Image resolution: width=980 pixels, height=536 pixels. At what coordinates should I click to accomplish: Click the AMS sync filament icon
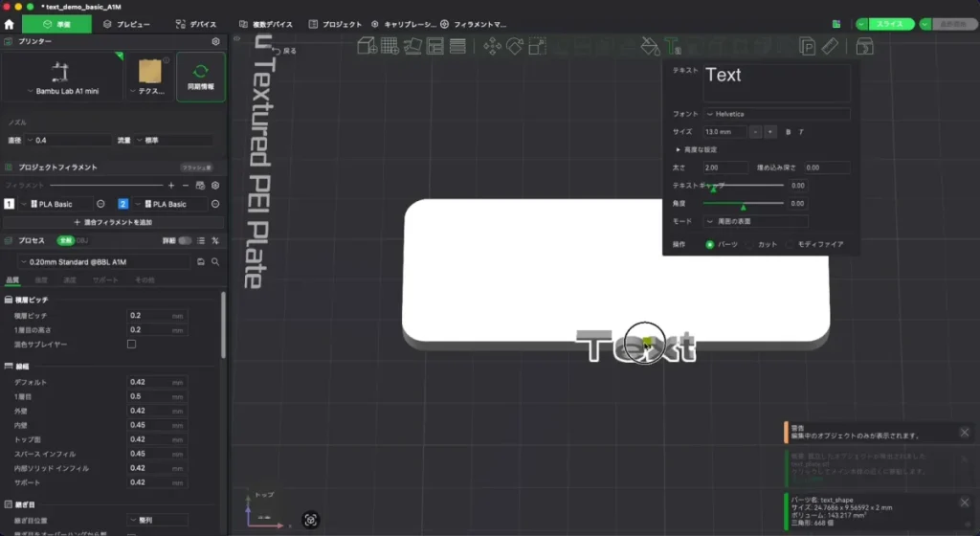[200, 186]
